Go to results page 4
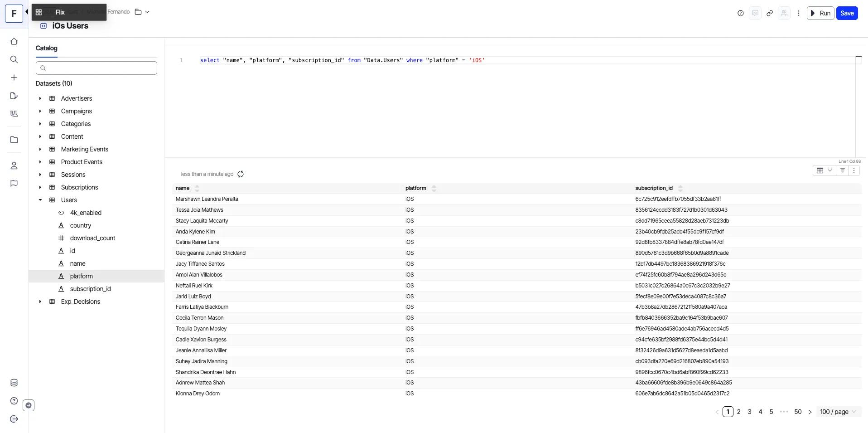 [761, 412]
